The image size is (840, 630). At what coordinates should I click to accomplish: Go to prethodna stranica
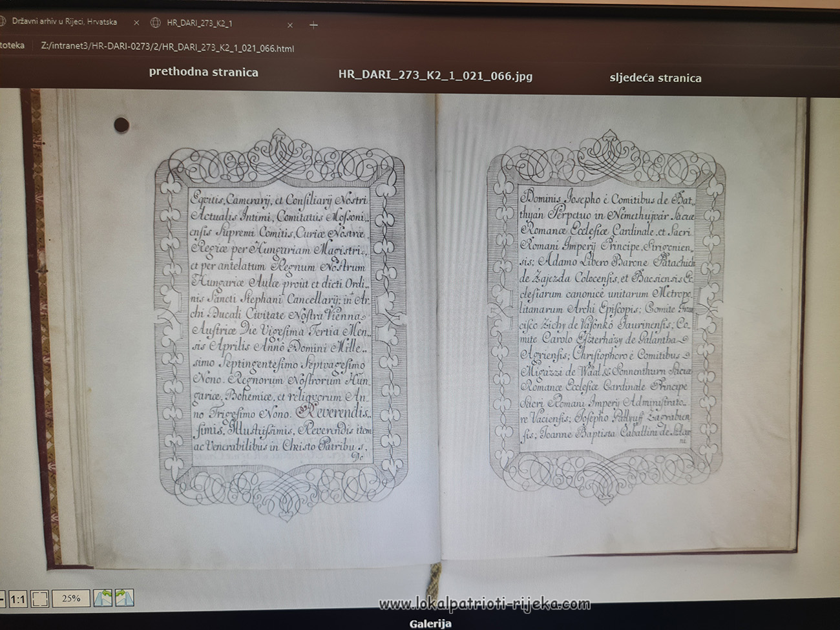tap(204, 72)
